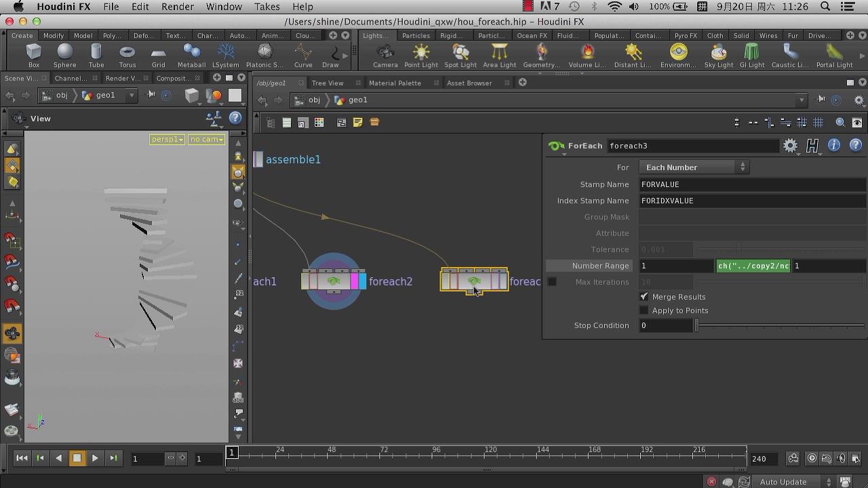Select the Sphere shelf tool
This screenshot has height=488, width=868.
point(64,56)
